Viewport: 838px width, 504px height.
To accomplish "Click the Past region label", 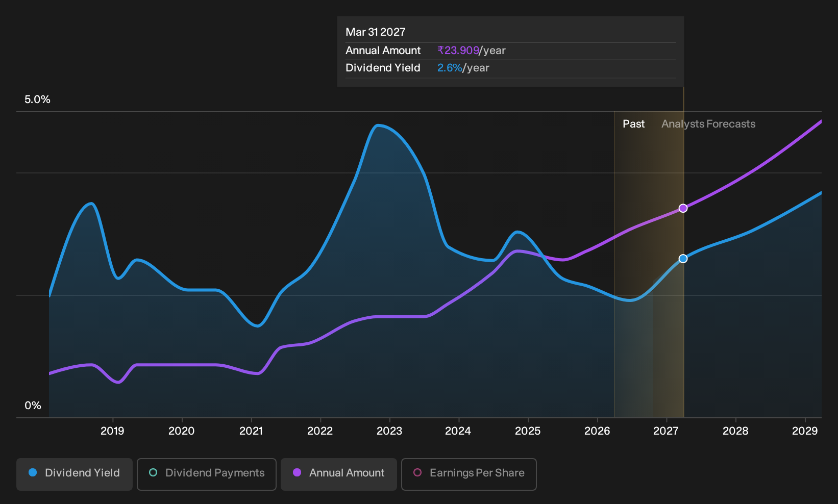I will 633,124.
